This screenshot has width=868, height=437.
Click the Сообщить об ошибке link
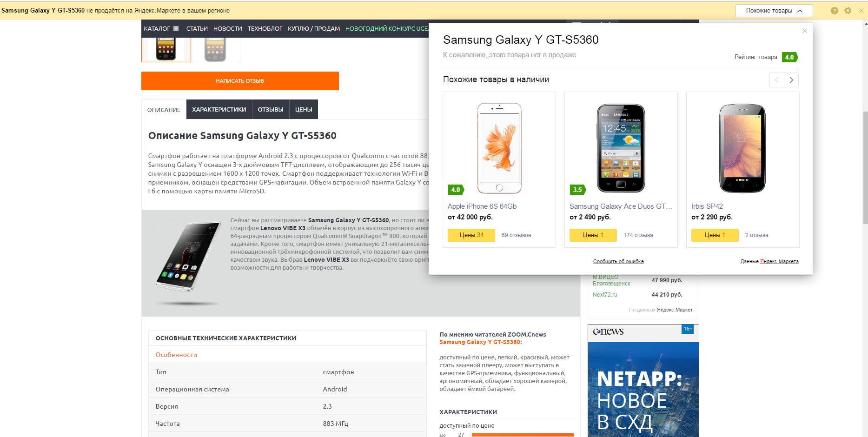coord(618,261)
